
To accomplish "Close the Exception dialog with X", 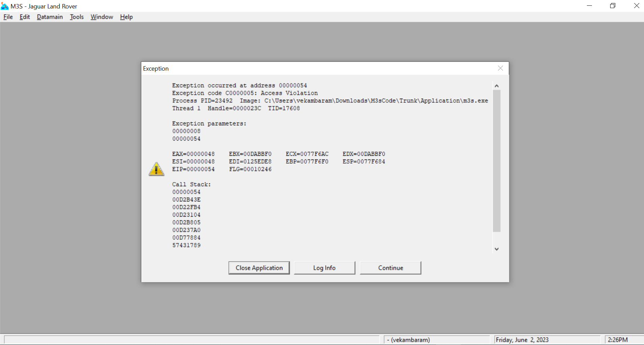I will [x=500, y=68].
